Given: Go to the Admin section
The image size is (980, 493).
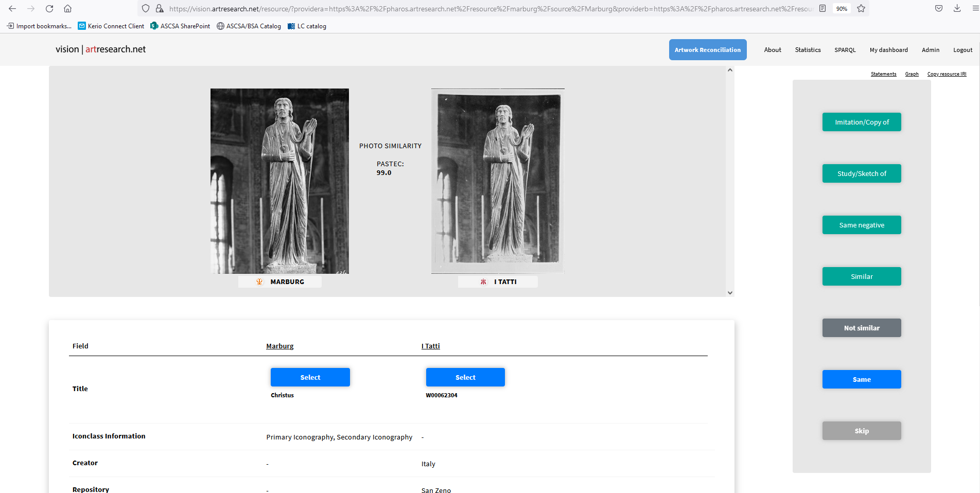Looking at the screenshot, I should [x=931, y=50].
